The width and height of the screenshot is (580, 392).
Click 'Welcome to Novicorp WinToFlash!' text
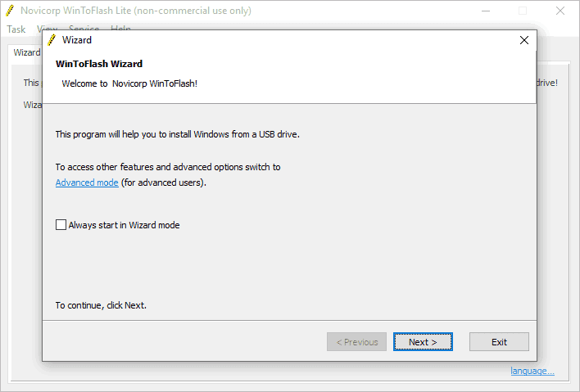click(x=129, y=83)
